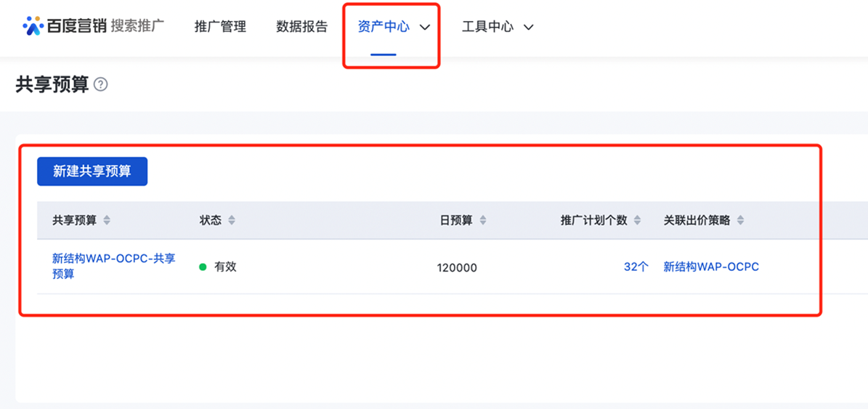Open the shared budget help question-mark icon

(x=101, y=85)
